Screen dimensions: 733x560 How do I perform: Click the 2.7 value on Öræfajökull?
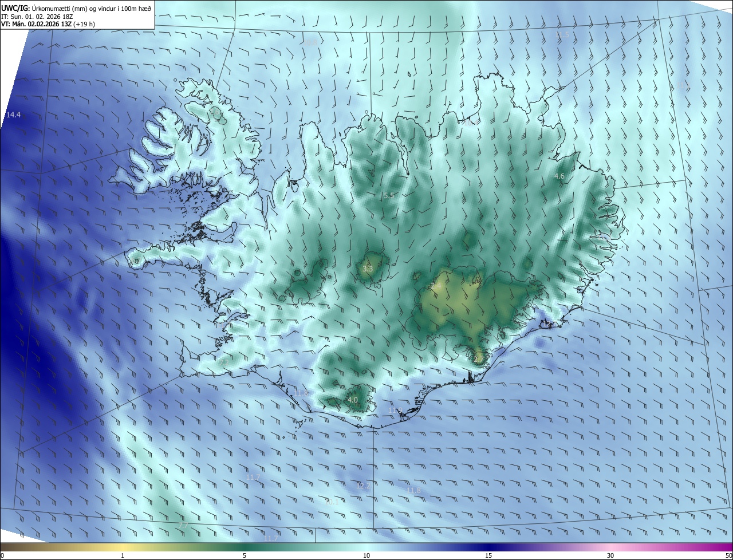click(x=479, y=360)
